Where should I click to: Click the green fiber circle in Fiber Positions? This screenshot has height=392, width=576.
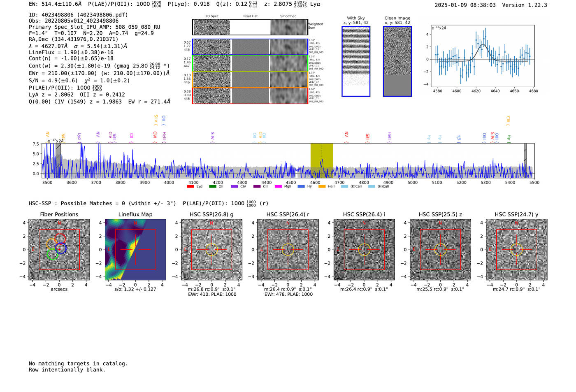coord(52,254)
